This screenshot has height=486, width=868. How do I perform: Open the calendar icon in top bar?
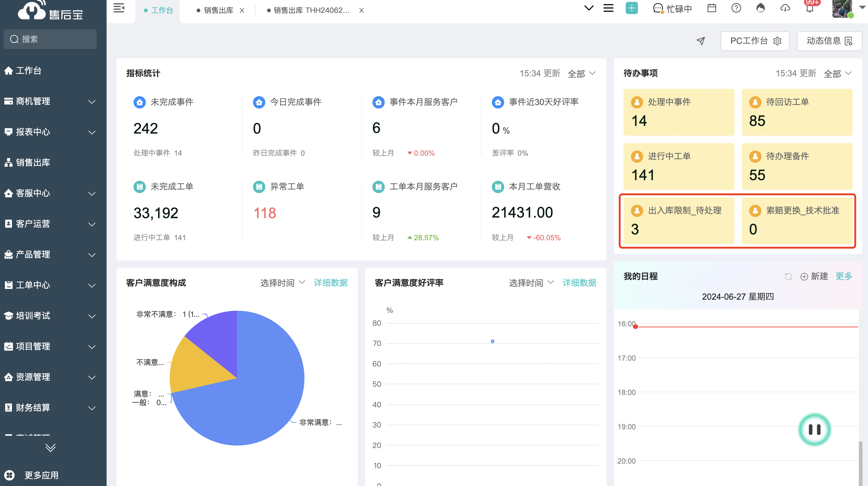click(711, 8)
